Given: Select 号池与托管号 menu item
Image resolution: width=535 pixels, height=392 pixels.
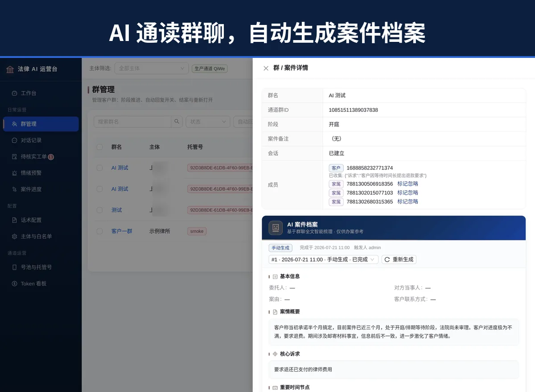Looking at the screenshot, I should (40, 267).
